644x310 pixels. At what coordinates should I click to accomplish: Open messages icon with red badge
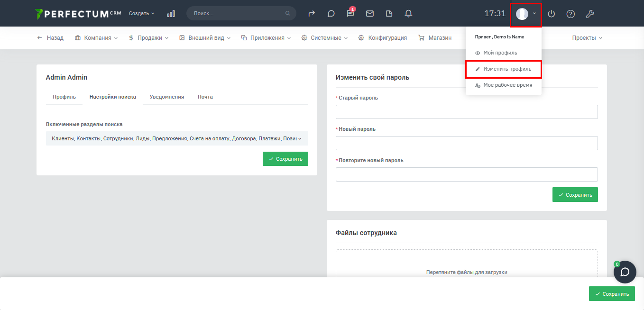(x=350, y=14)
